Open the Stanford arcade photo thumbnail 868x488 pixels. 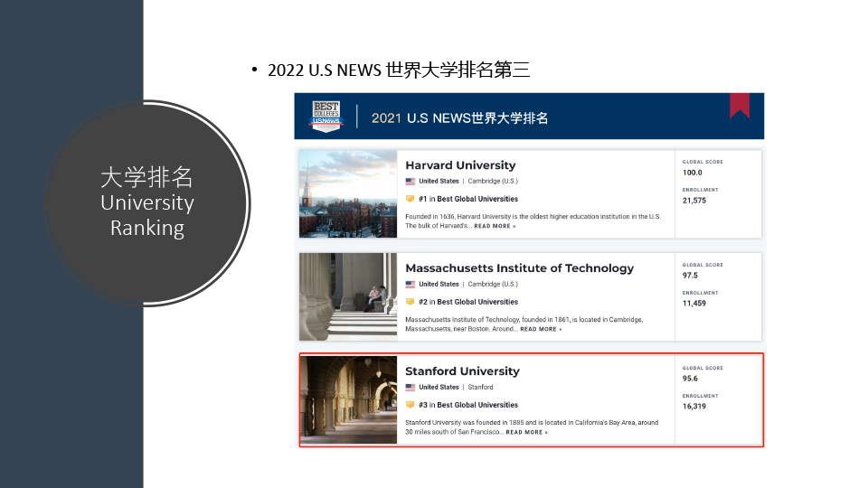[348, 399]
